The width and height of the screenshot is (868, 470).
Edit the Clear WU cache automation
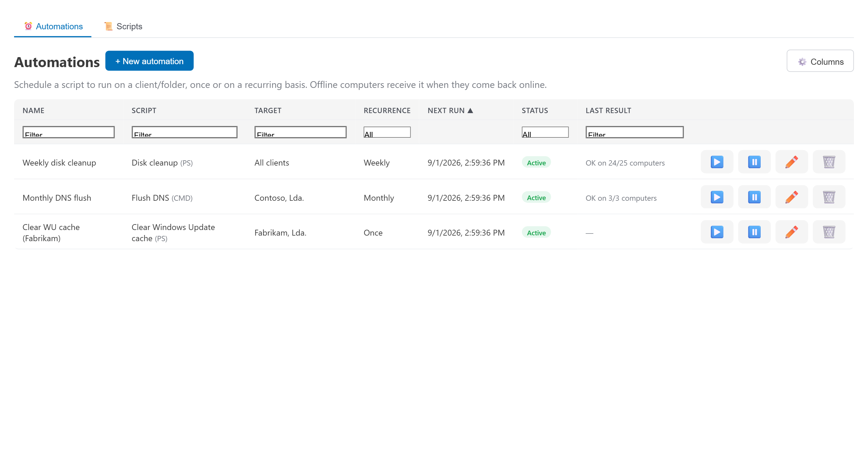791,232
